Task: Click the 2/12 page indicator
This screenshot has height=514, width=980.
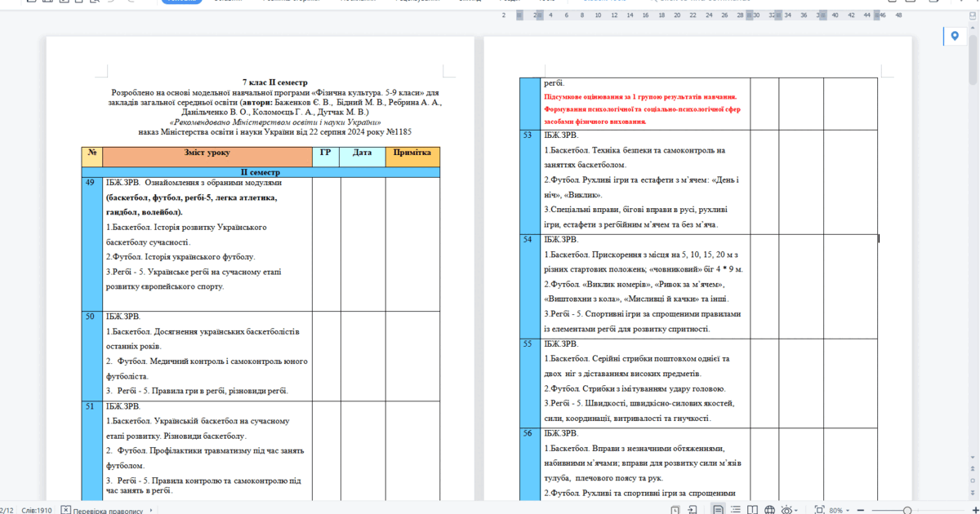Action: point(7,510)
